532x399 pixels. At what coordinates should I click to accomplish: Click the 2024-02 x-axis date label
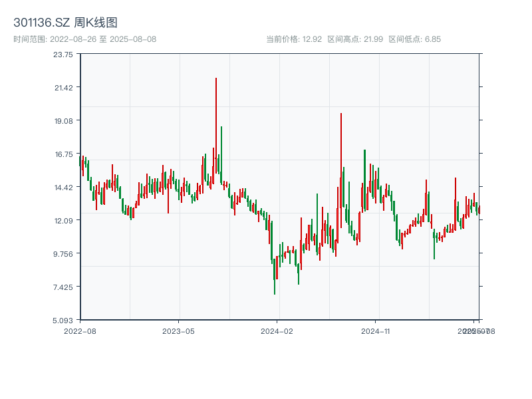click(277, 331)
